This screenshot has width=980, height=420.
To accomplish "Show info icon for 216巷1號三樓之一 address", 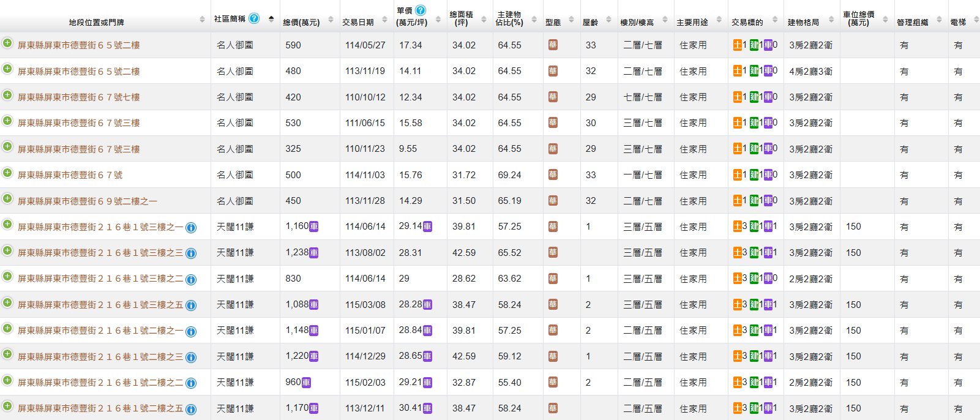I will 191,228.
